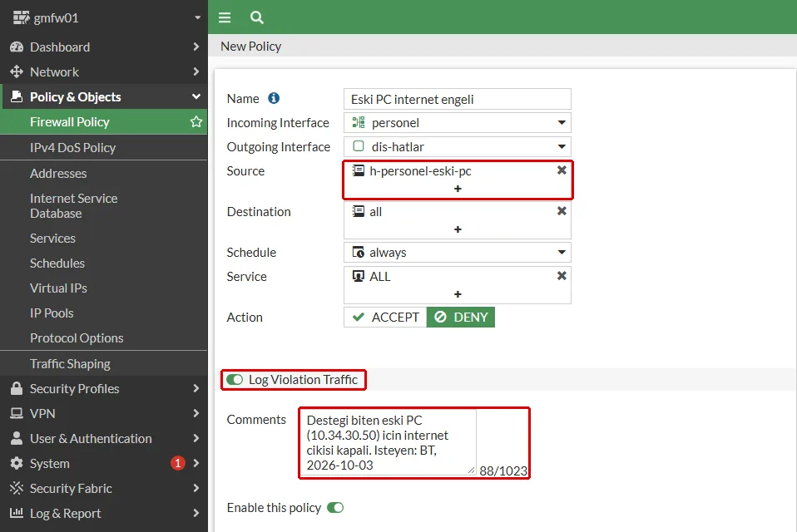Open Services menu item

104,238
